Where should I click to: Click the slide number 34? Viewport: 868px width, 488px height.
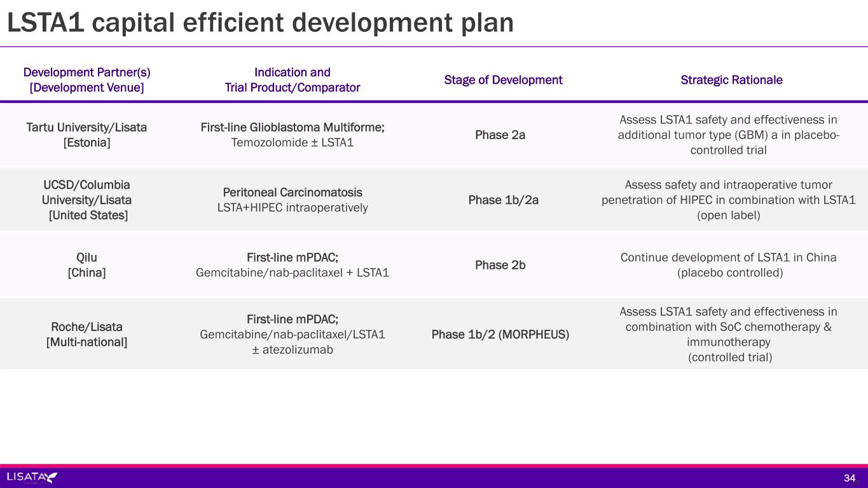tap(850, 478)
